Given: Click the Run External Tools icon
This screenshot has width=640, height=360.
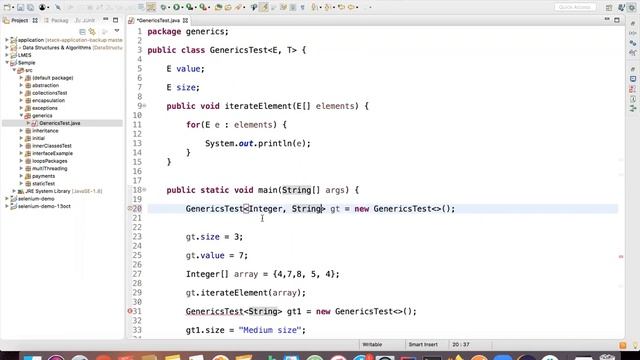Looking at the screenshot, I should [203, 7].
